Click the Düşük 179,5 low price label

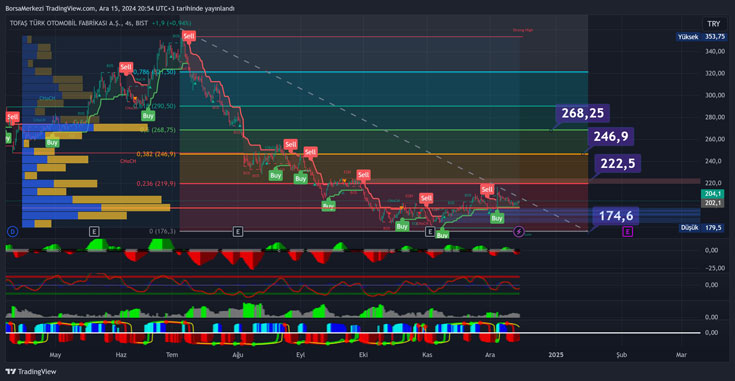(x=702, y=228)
